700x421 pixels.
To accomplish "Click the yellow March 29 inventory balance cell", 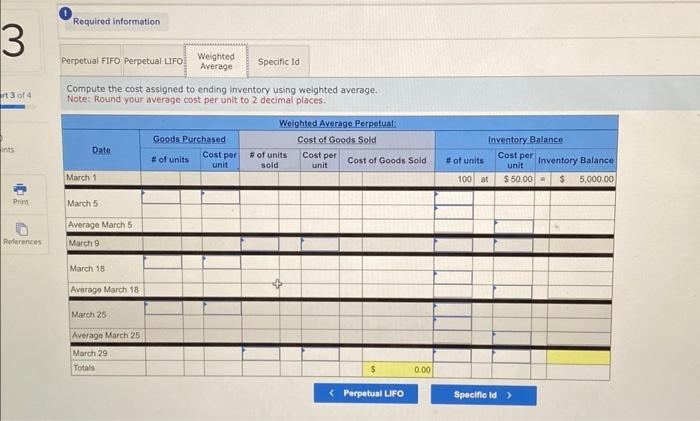I will (578, 357).
